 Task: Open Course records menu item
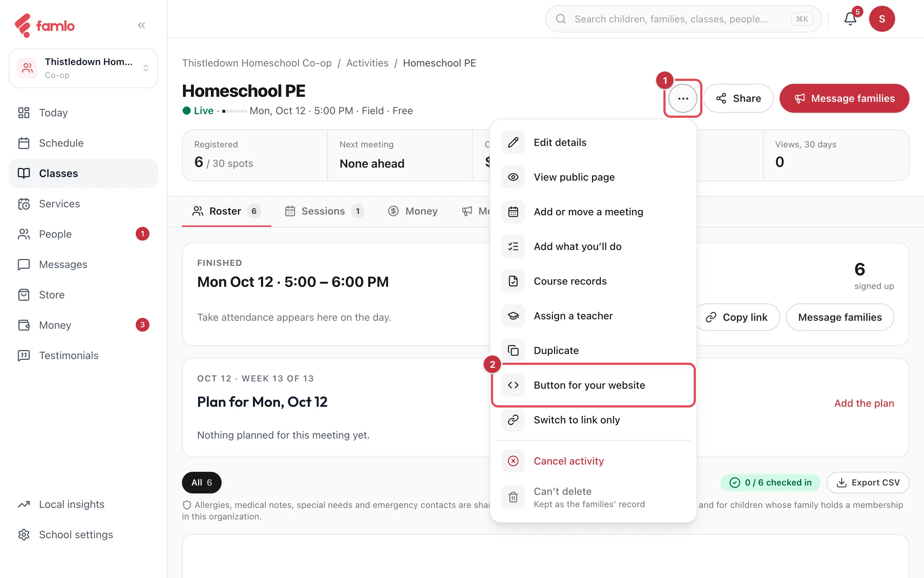pyautogui.click(x=593, y=281)
